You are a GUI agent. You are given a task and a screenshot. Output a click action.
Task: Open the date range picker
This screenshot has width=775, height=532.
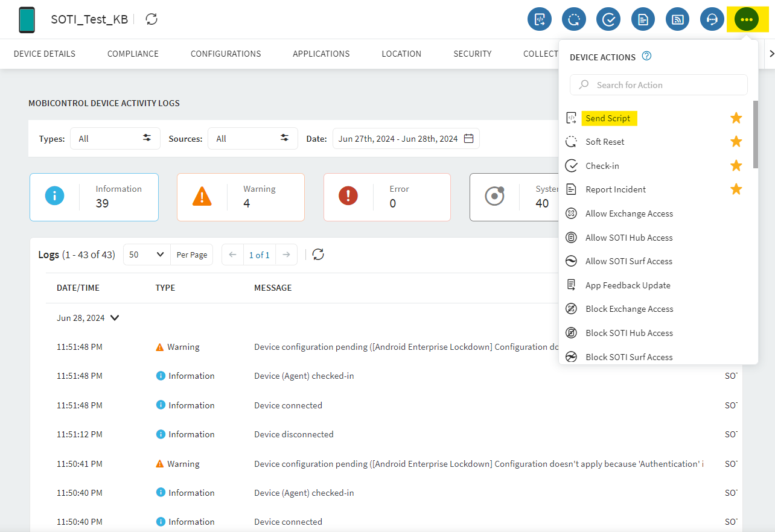click(406, 139)
